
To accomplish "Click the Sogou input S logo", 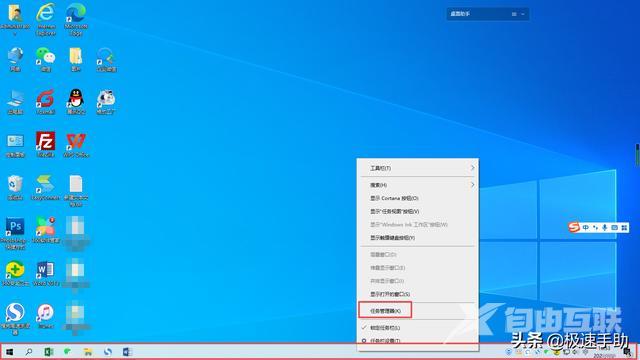I will click(574, 227).
